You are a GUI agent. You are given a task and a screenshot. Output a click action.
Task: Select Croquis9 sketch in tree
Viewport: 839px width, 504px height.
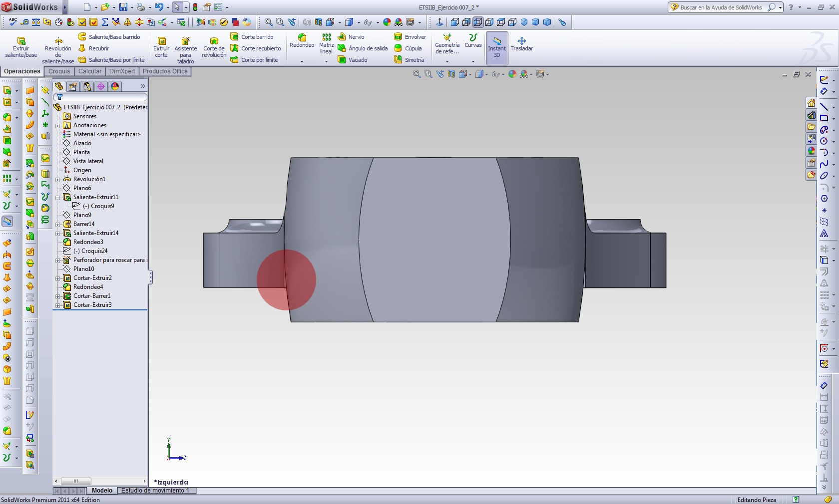tap(93, 206)
